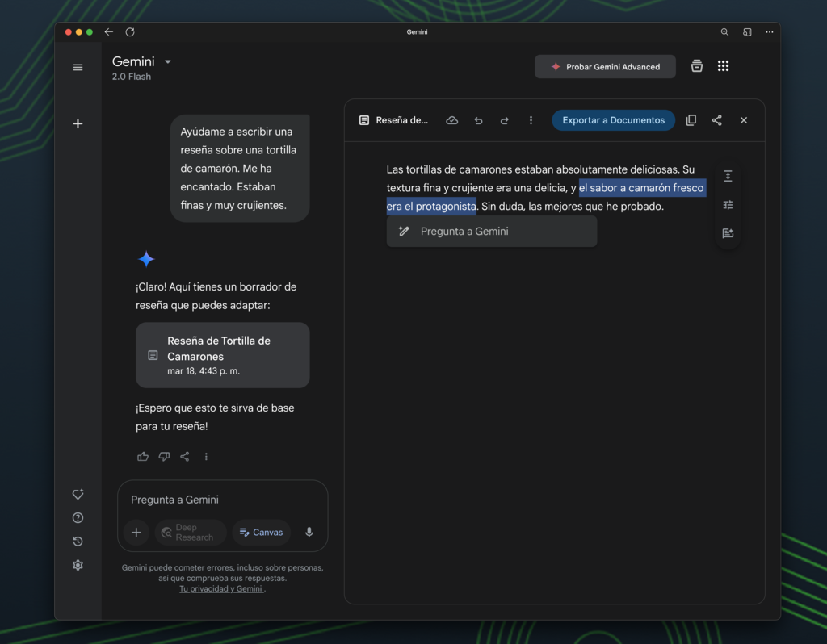
Task: Click the Pregunta a Gemini chat input
Action: click(223, 500)
